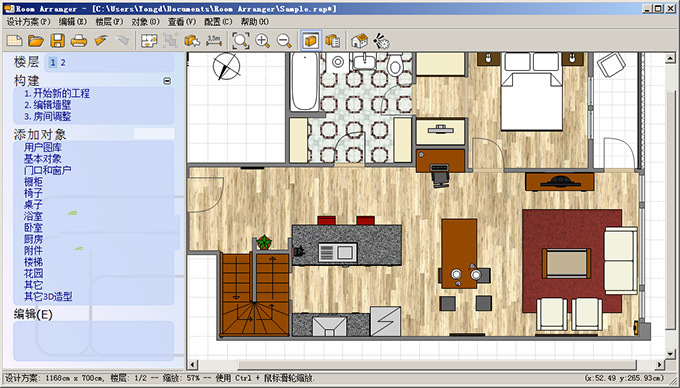The image size is (680, 388).
Task: Open the 楼梯 category
Action: pos(33,262)
